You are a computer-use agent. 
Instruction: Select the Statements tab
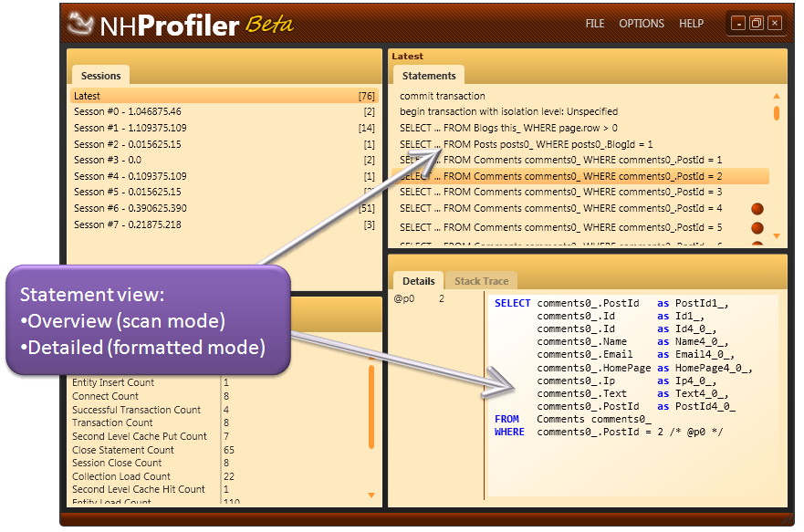(x=429, y=76)
